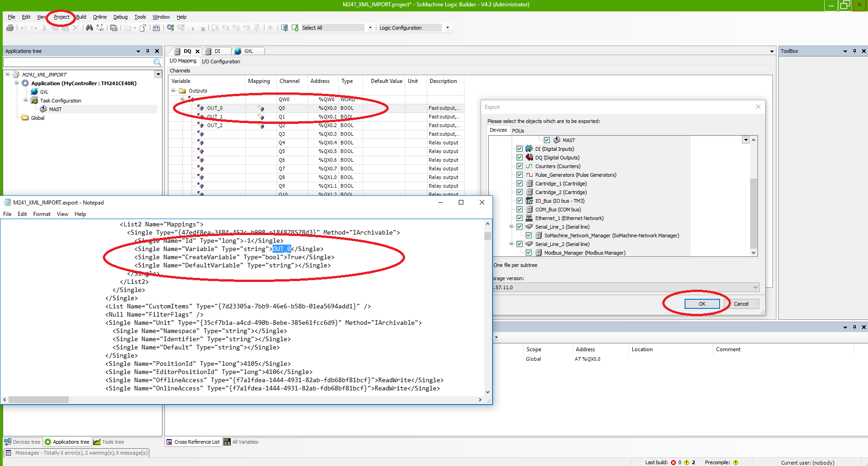Click the DQ Digital Outputs icon in Export
Viewport: 868px width, 466px height.
pyautogui.click(x=529, y=158)
